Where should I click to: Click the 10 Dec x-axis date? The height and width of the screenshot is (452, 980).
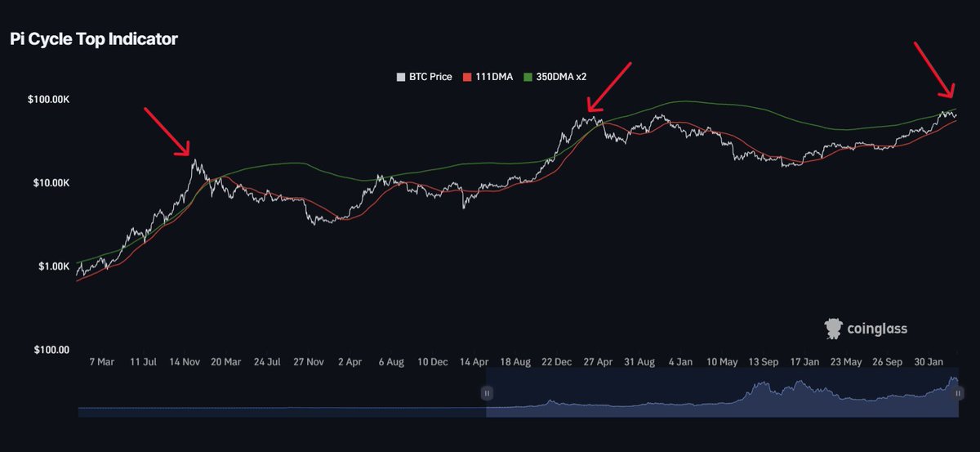[432, 361]
